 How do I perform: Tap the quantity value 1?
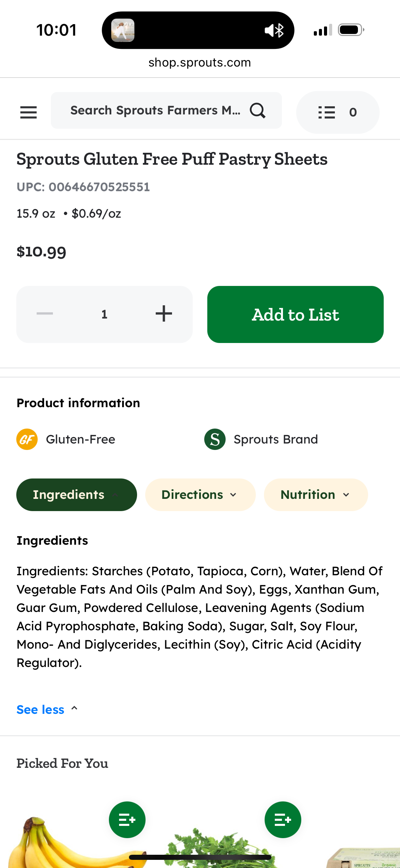pos(104,314)
